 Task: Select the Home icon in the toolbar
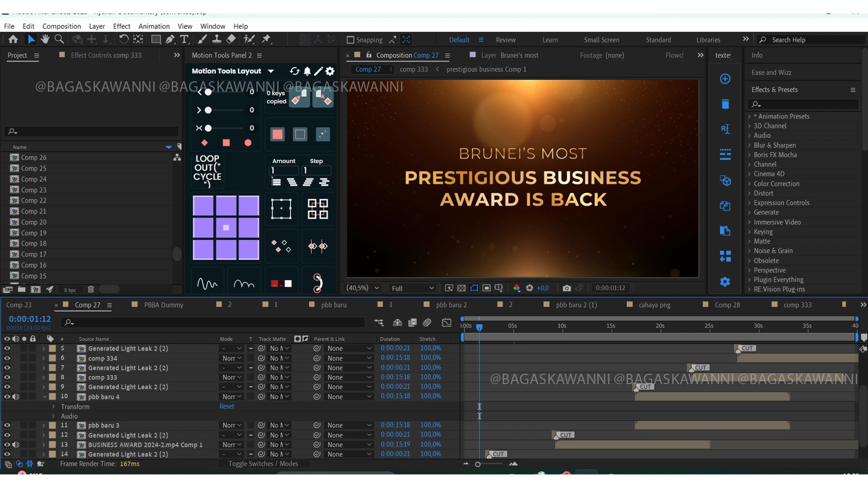tap(13, 39)
